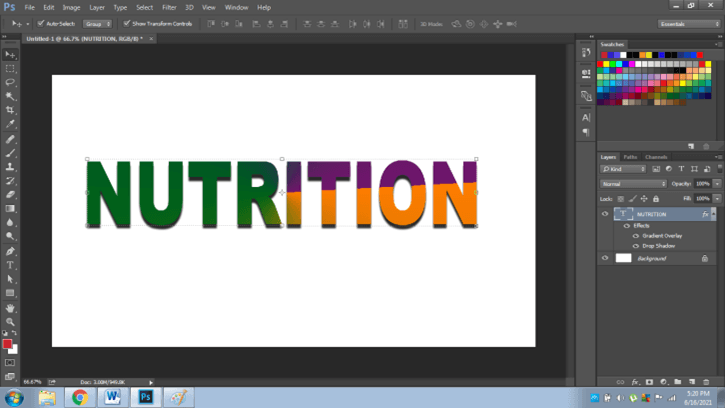Screen dimensions: 725x408
Task: Select the History Brush tool
Action: pos(10,181)
